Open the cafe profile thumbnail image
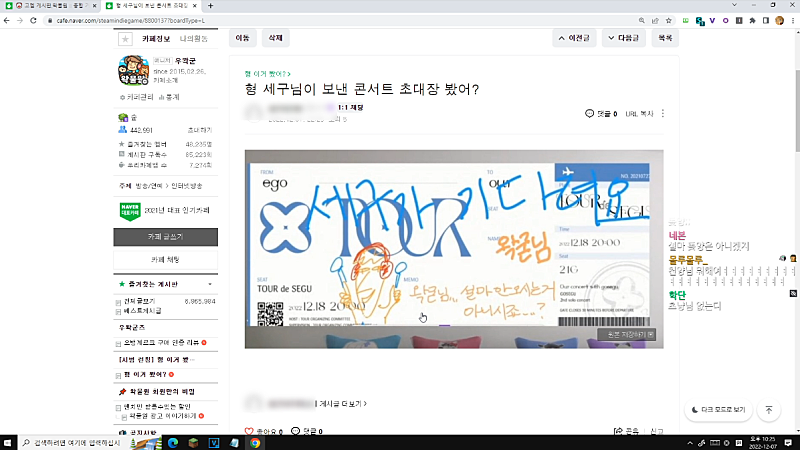The width and height of the screenshot is (800, 450). coord(133,70)
